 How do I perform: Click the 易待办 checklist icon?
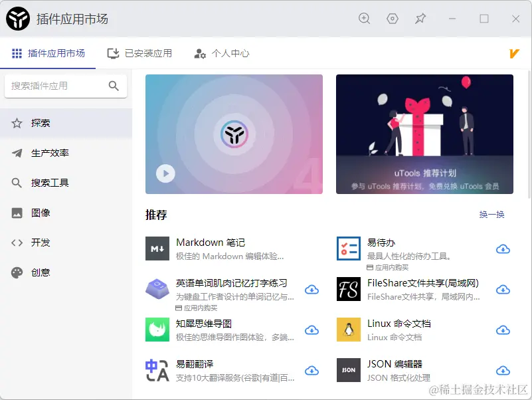pyautogui.click(x=349, y=249)
